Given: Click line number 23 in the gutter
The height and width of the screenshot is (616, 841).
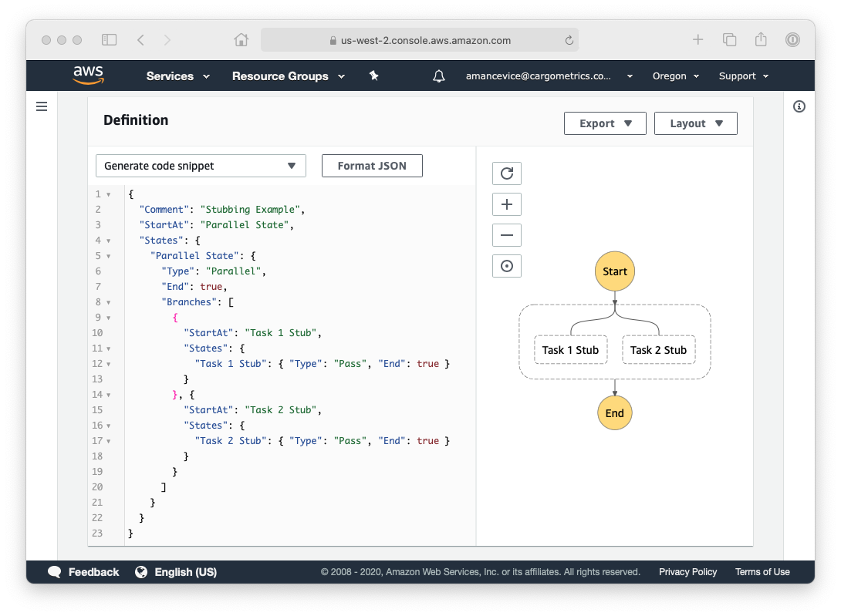Looking at the screenshot, I should (x=97, y=534).
